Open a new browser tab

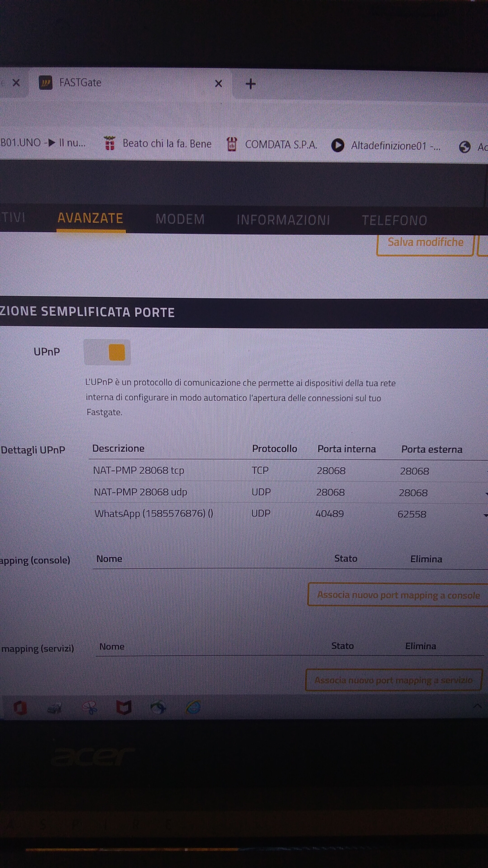coord(251,84)
